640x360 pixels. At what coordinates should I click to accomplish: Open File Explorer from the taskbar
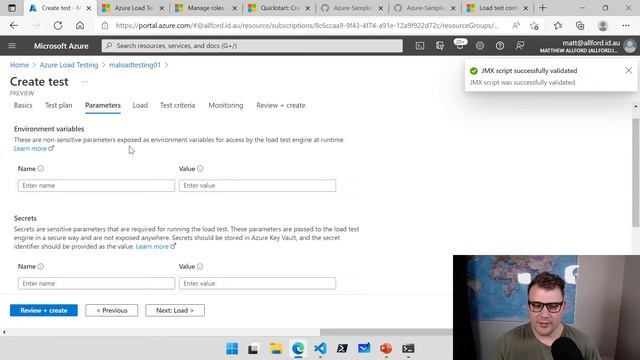pos(276,349)
